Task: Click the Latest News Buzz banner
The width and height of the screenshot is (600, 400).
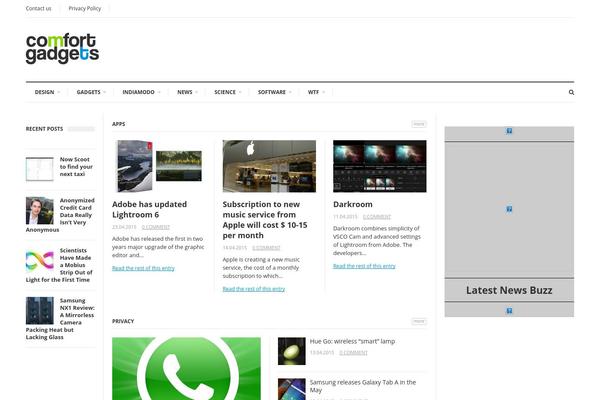Action: click(509, 290)
